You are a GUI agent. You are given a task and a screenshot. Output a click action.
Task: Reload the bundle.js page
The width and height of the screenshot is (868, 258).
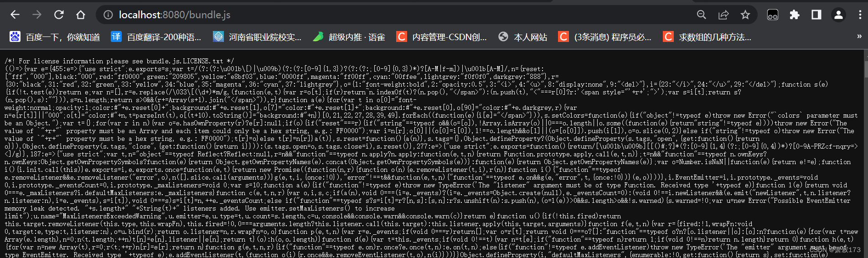[59, 15]
